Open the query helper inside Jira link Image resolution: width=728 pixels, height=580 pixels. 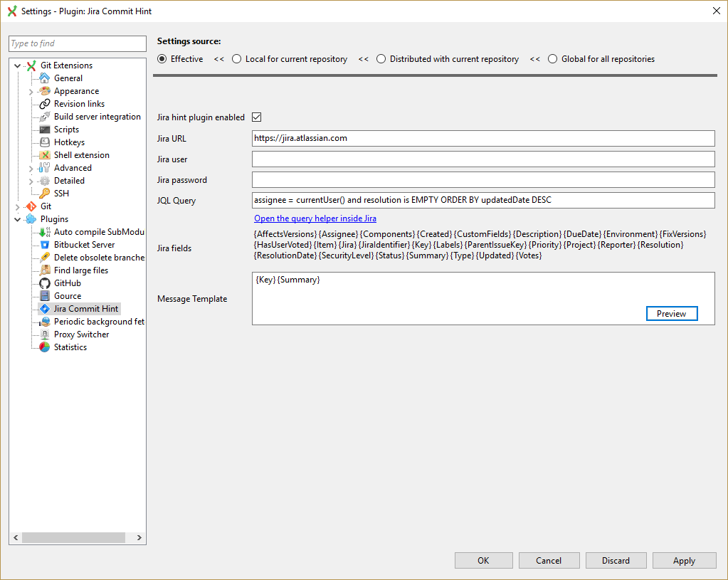coord(315,218)
